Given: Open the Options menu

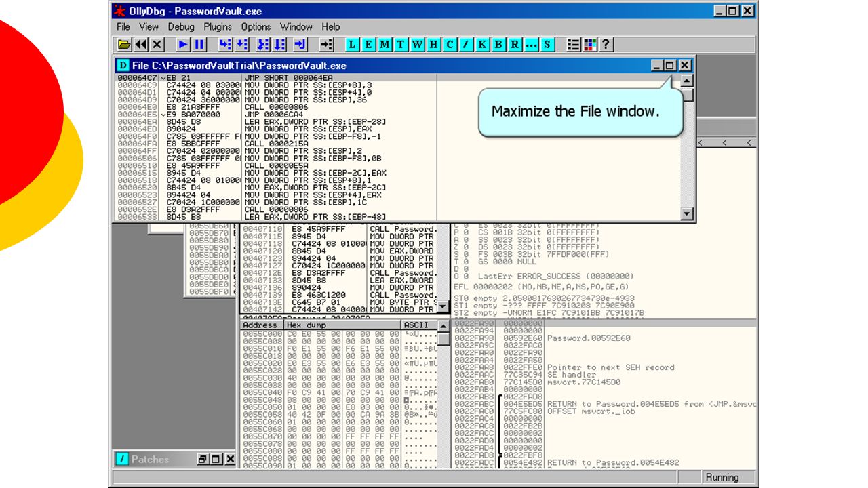Looking at the screenshot, I should pos(256,27).
